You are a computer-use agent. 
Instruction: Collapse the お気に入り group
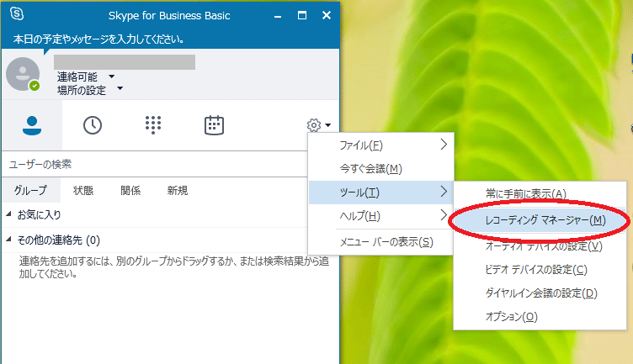point(8,214)
